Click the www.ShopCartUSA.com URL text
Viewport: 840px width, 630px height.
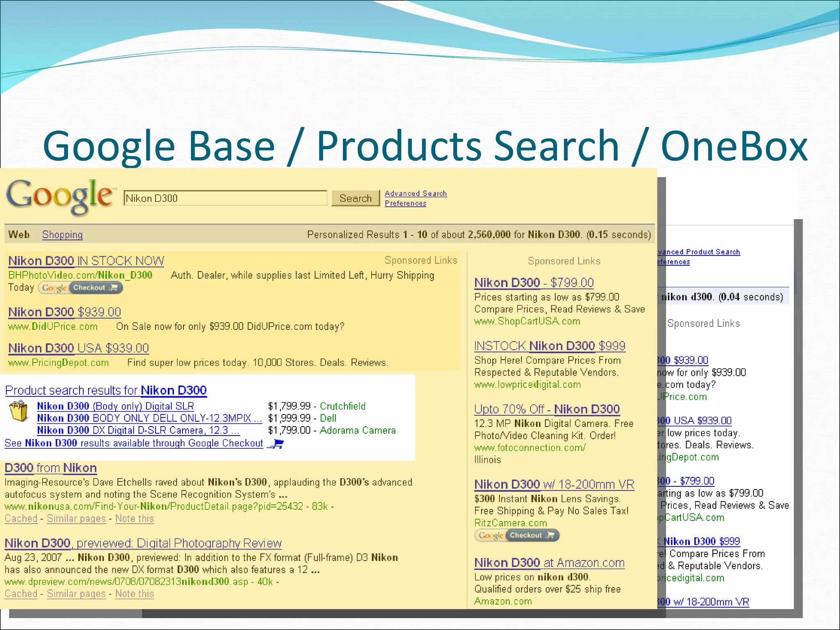527,322
